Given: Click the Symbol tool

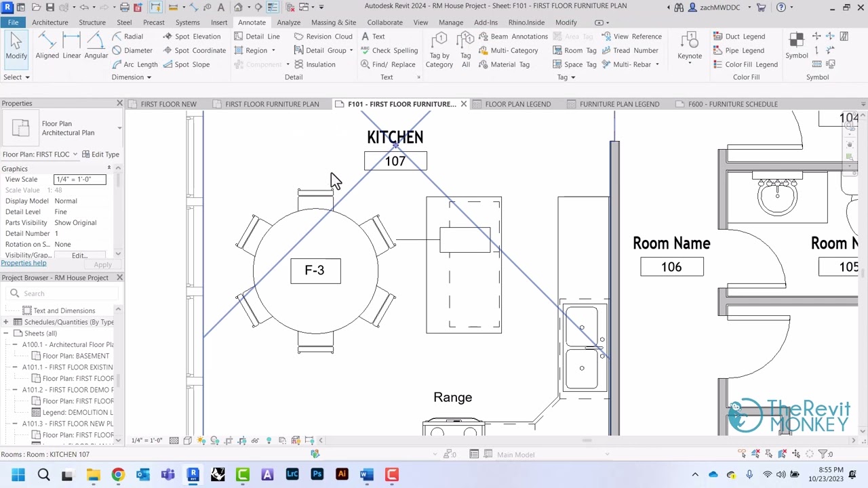Looking at the screenshot, I should pos(797,45).
